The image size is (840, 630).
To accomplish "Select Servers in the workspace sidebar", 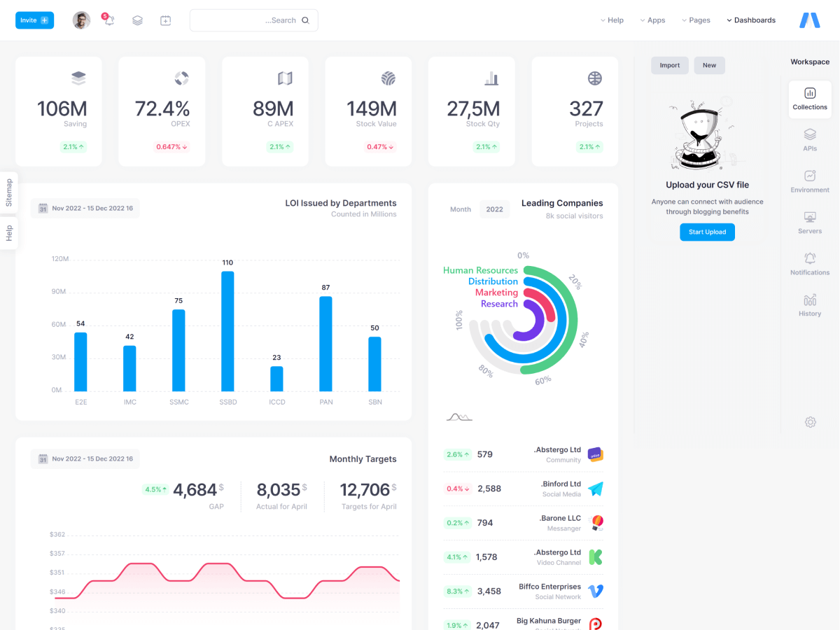I will point(810,221).
